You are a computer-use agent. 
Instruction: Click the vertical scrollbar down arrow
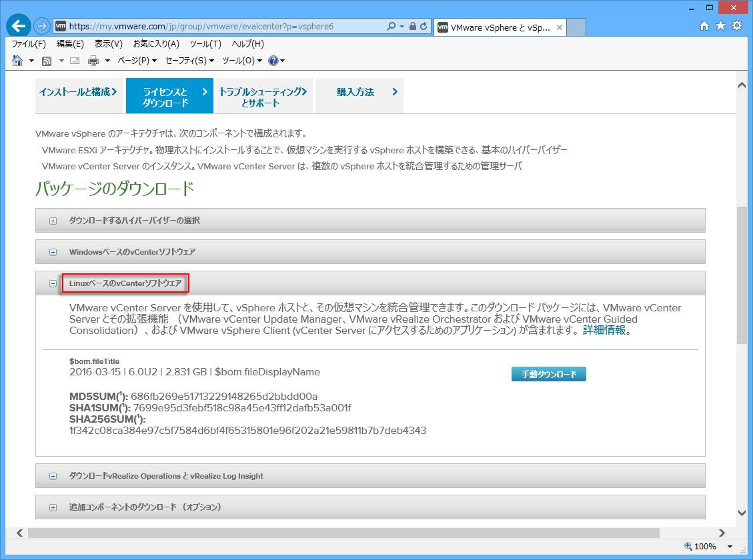click(742, 513)
